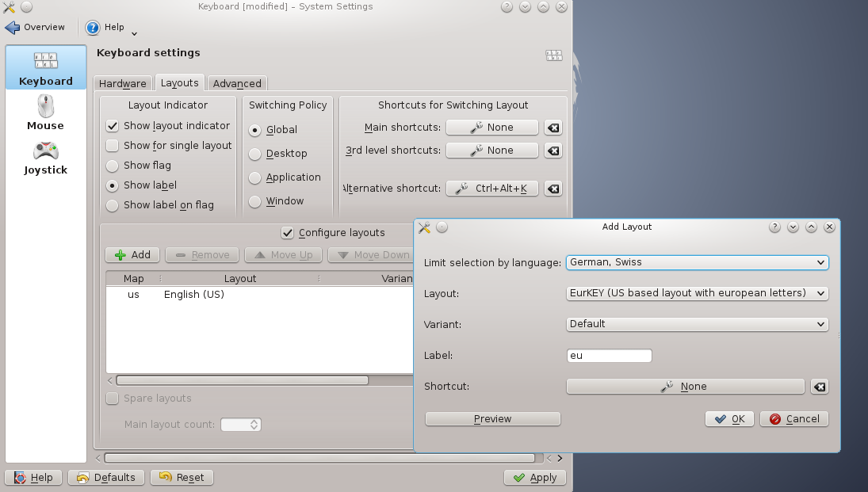
Task: Confirm Add Layout with OK
Action: point(729,419)
